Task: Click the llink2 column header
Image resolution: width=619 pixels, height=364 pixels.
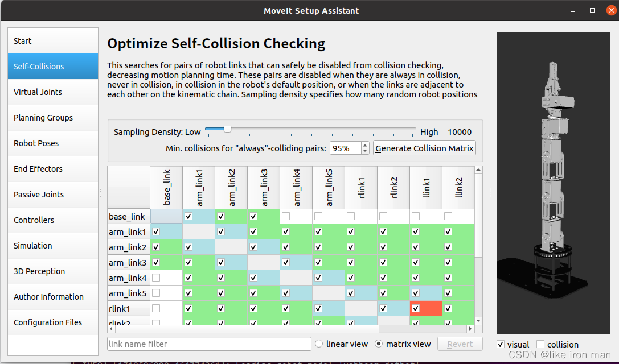Action: [x=458, y=187]
